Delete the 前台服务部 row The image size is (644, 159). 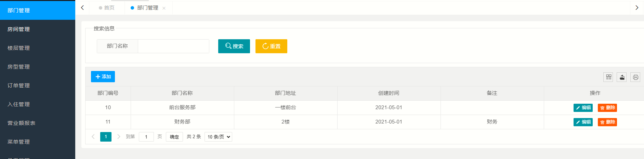(607, 108)
